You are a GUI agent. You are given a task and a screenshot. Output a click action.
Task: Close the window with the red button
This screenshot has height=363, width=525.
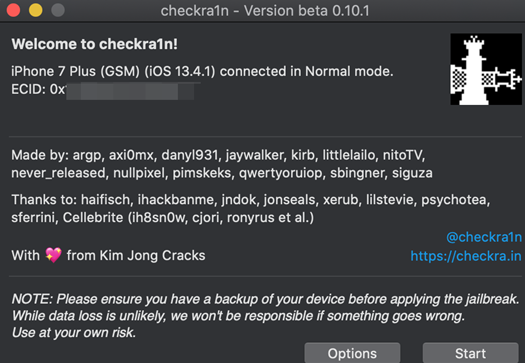click(13, 10)
